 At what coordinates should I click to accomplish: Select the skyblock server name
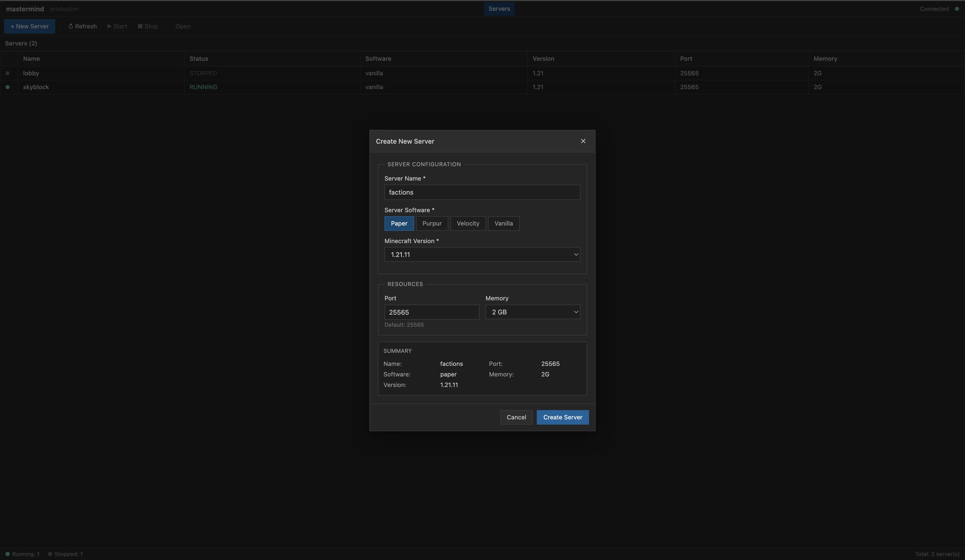pos(36,87)
